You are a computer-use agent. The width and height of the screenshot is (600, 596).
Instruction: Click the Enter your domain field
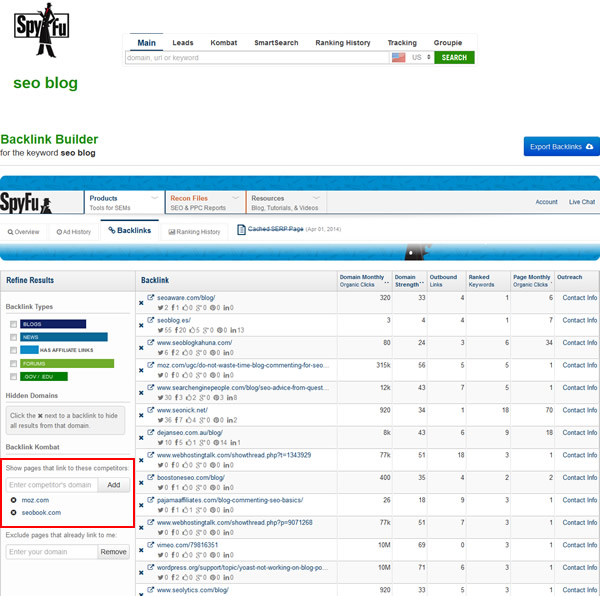point(52,552)
